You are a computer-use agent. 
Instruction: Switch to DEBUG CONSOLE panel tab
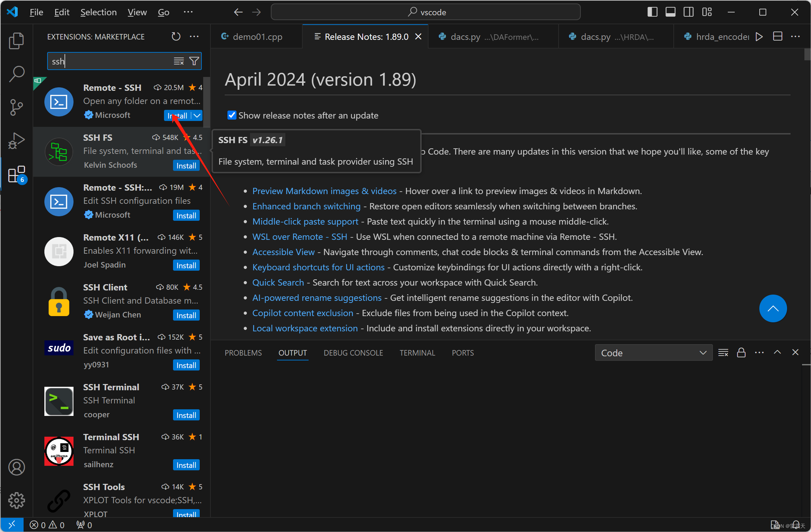click(x=353, y=353)
